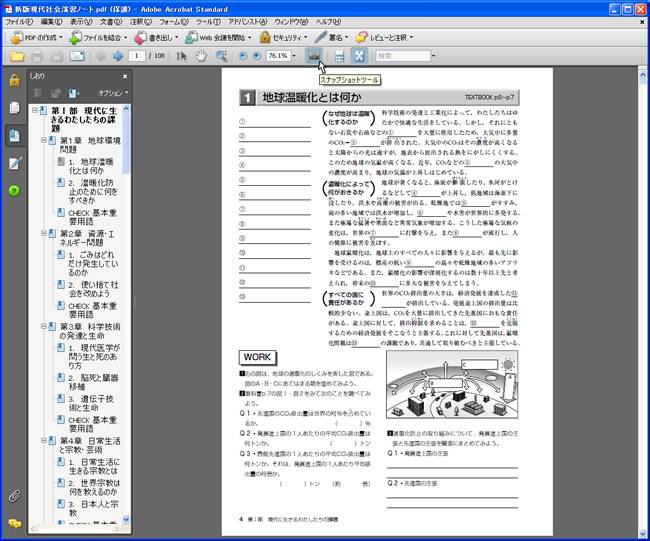Screen dimensions: 650x541
Task: Open the Attachments paperclip panel
Action: click(x=15, y=496)
